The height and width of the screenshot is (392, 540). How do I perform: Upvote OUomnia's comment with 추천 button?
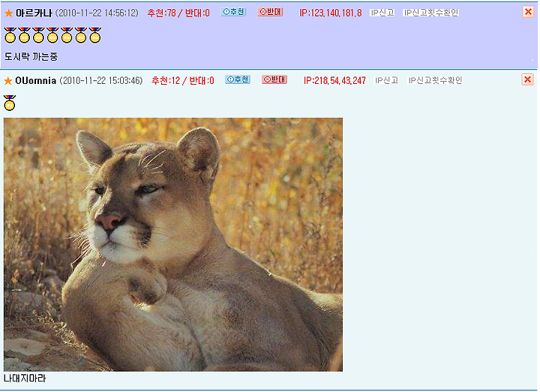coord(238,79)
